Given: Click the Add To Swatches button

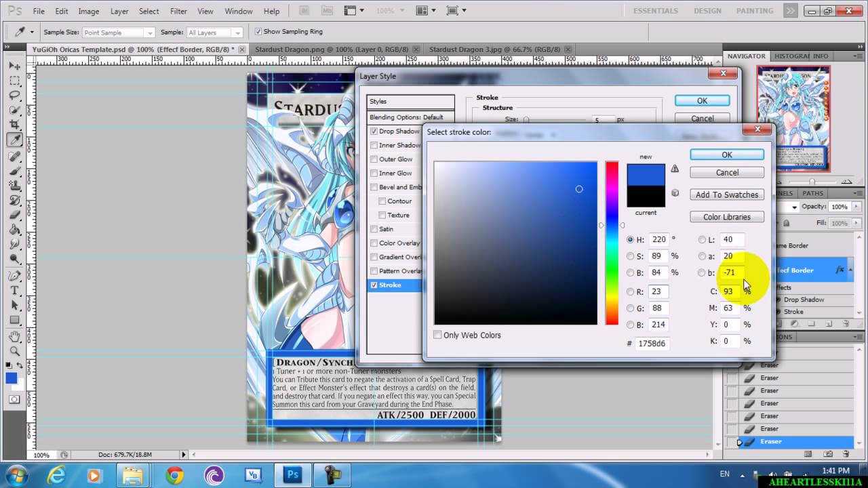Looking at the screenshot, I should click(x=727, y=195).
